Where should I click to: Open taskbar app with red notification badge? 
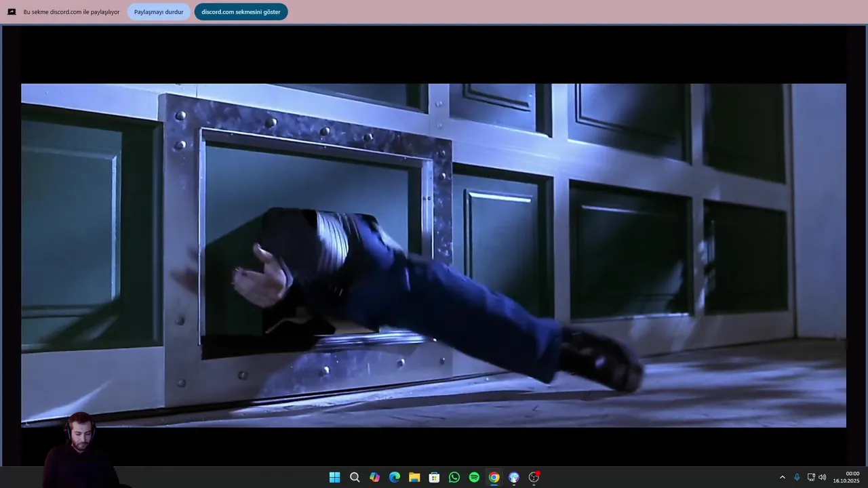[x=534, y=477]
